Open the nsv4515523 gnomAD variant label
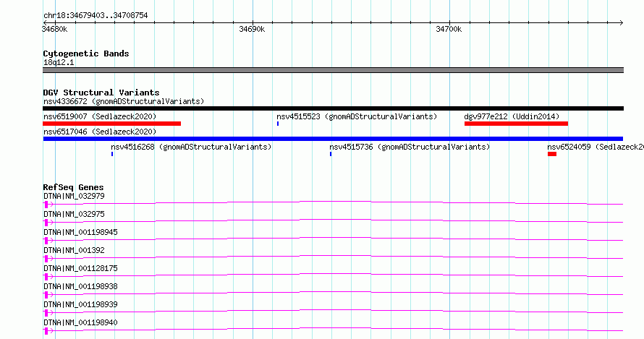Image resolution: width=644 pixels, height=339 pixels. (357, 116)
